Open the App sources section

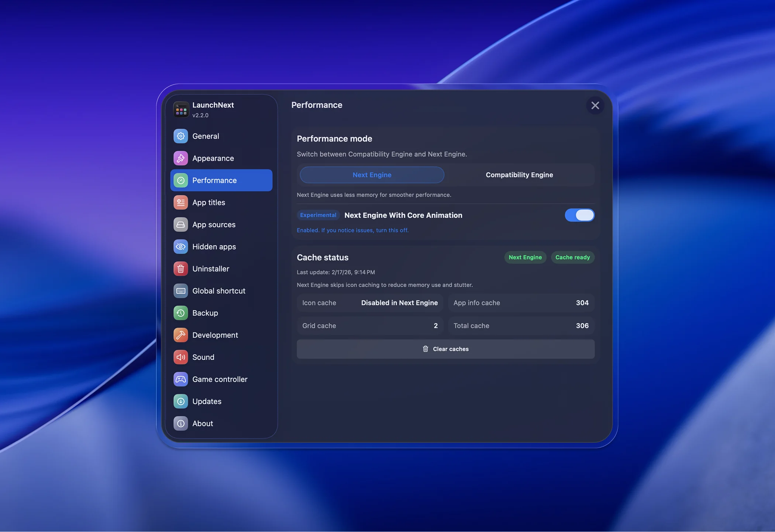coord(214,225)
